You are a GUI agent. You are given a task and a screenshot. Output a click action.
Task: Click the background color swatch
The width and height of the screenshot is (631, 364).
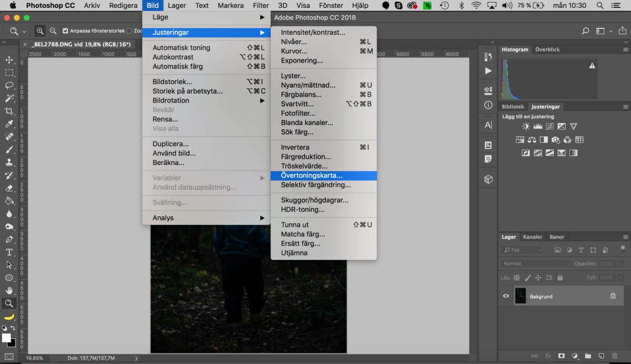click(x=12, y=343)
